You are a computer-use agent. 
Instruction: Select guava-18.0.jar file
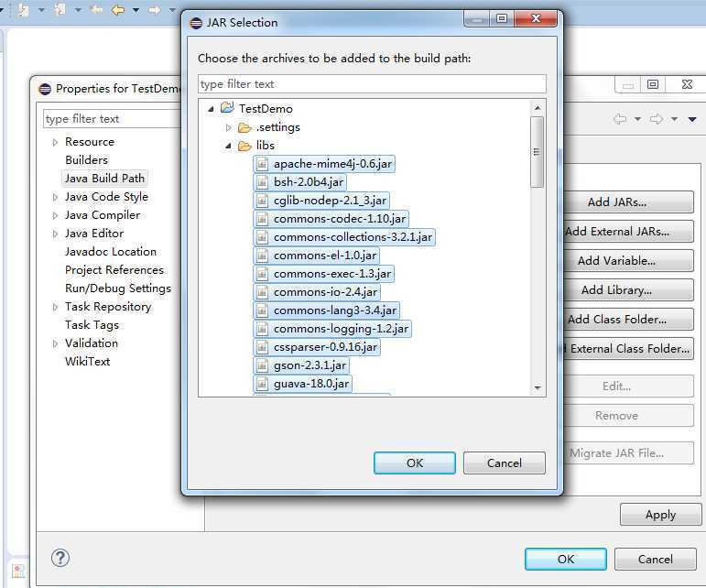click(x=302, y=384)
